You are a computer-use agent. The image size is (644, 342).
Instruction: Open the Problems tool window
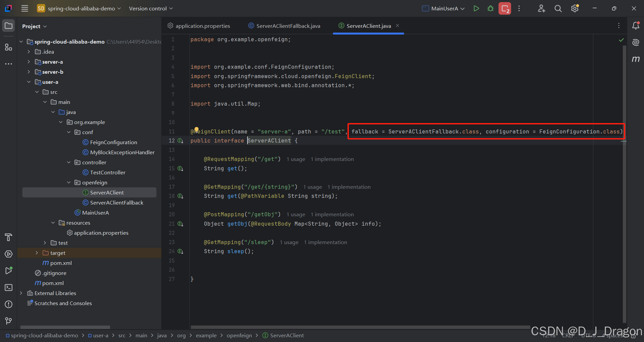pyautogui.click(x=8, y=304)
